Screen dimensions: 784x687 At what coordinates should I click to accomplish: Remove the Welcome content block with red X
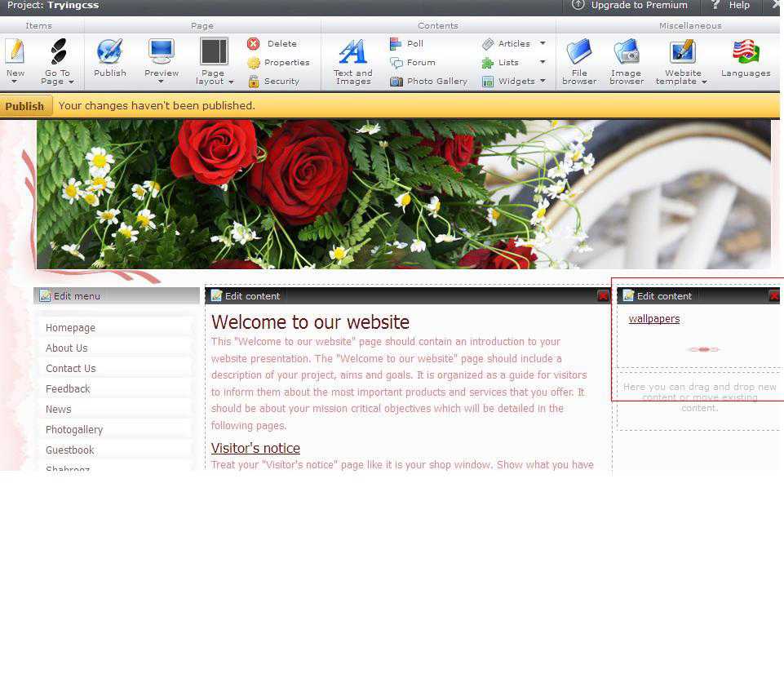click(x=603, y=296)
